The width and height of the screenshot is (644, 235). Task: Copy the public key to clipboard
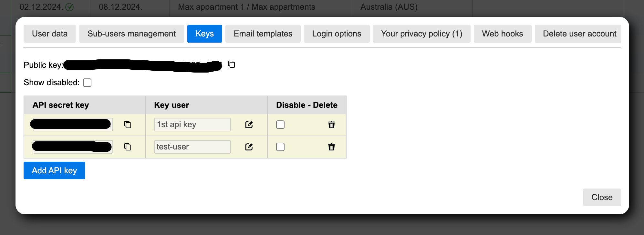click(x=231, y=64)
